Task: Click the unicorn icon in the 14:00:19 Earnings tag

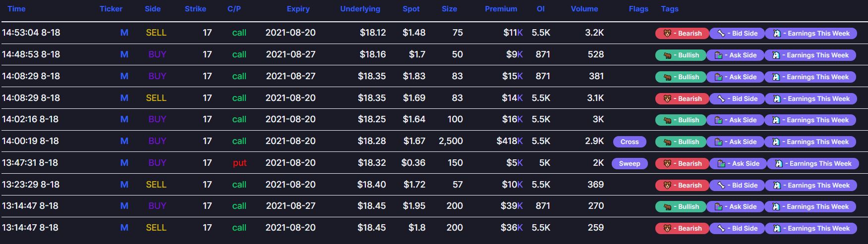Action: [x=776, y=142]
